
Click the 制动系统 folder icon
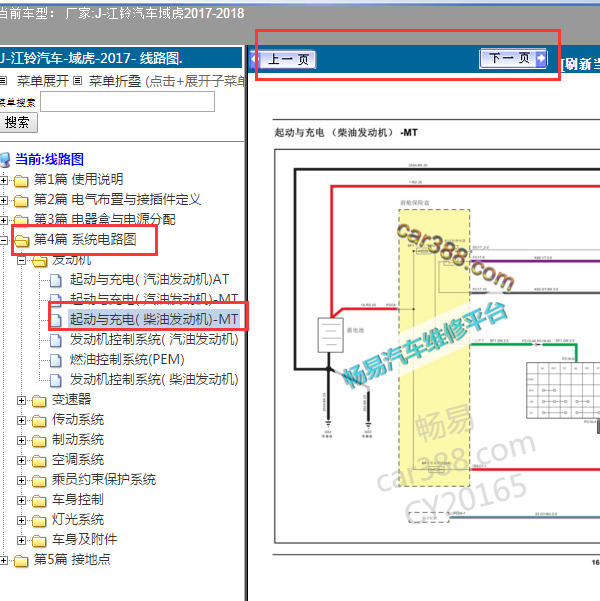[x=39, y=440]
